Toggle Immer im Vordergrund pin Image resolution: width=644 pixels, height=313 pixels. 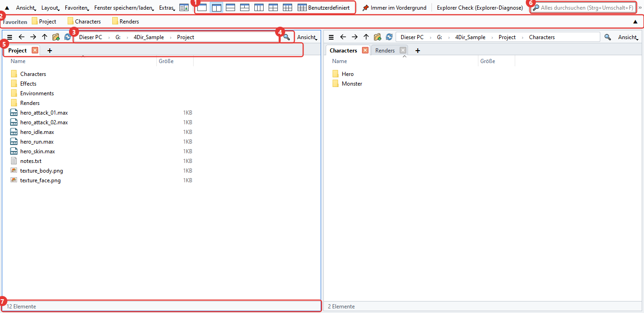tap(394, 8)
